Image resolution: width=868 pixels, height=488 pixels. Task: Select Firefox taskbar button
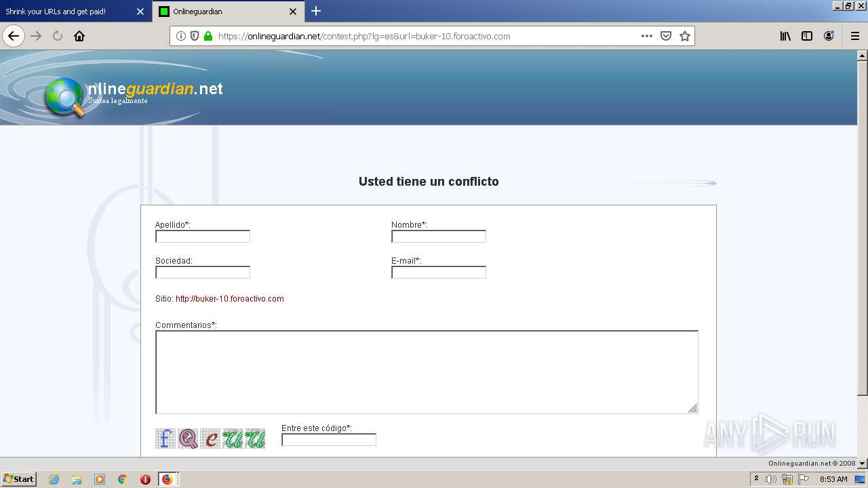[168, 479]
